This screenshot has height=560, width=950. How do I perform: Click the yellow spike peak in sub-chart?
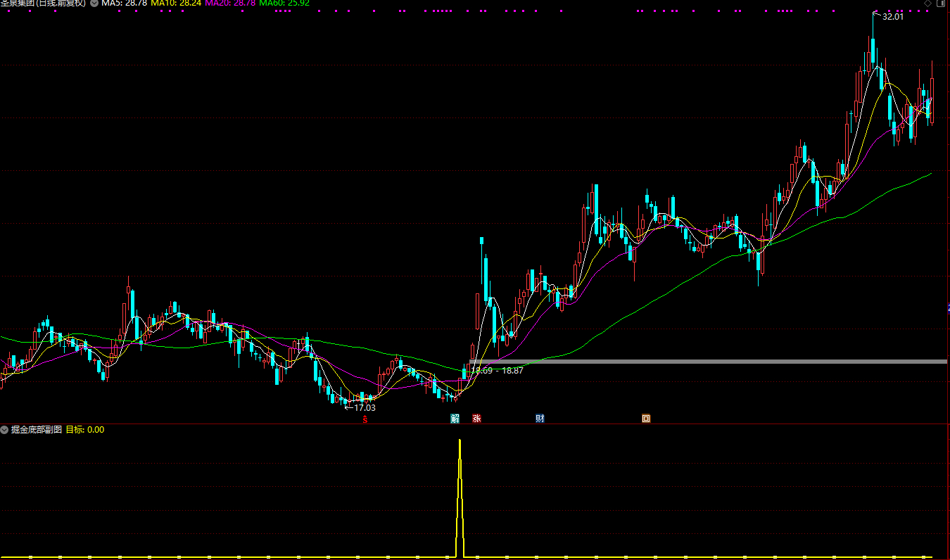[x=460, y=441]
